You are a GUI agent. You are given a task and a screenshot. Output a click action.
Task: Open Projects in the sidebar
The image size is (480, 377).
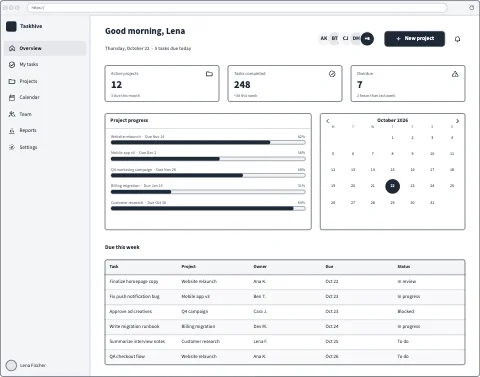45,81
